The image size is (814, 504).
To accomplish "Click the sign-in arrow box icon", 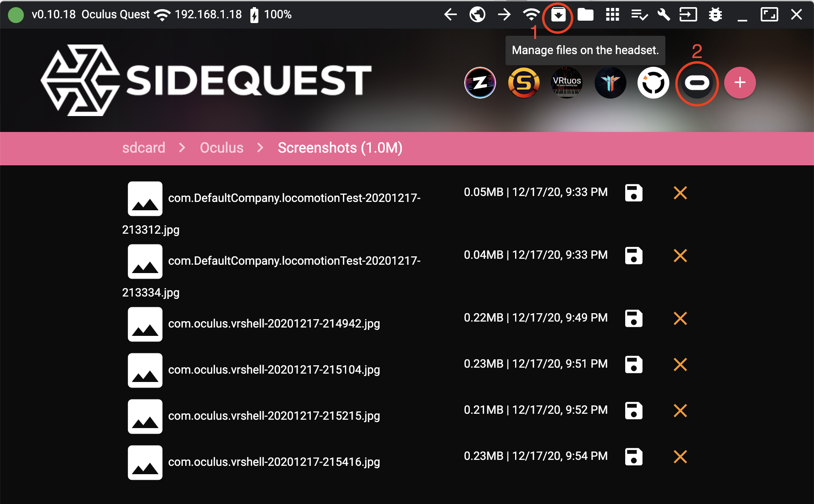I will [x=688, y=15].
